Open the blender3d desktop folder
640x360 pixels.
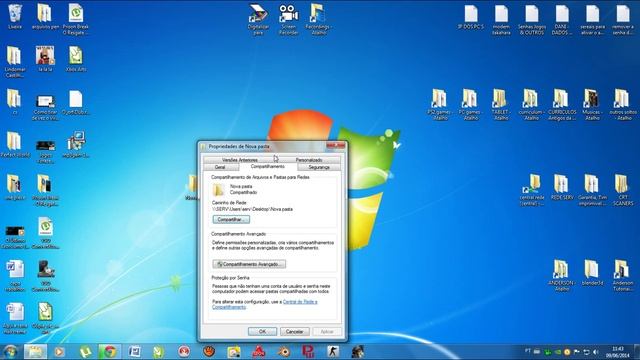[x=592, y=273]
